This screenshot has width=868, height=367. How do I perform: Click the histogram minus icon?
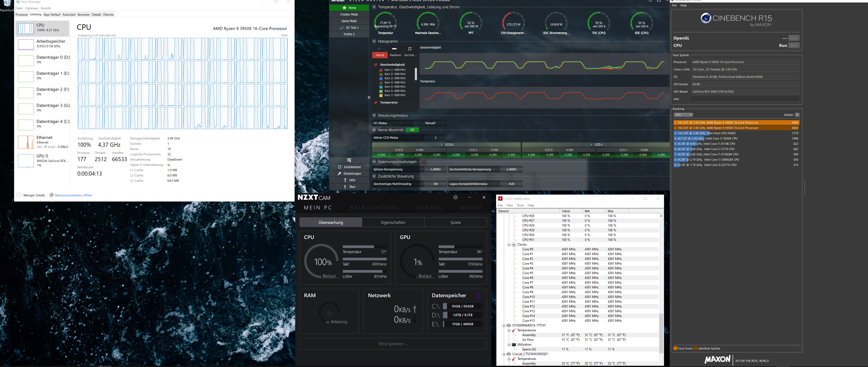[x=394, y=49]
